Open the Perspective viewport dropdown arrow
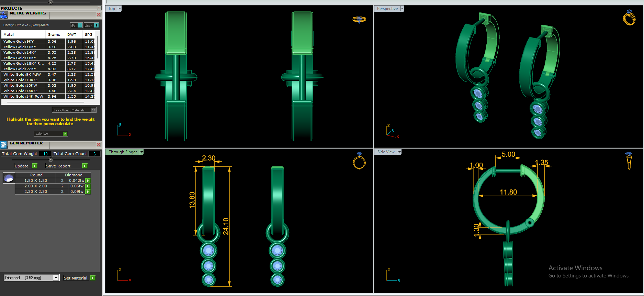Image resolution: width=644 pixels, height=296 pixels. click(402, 9)
